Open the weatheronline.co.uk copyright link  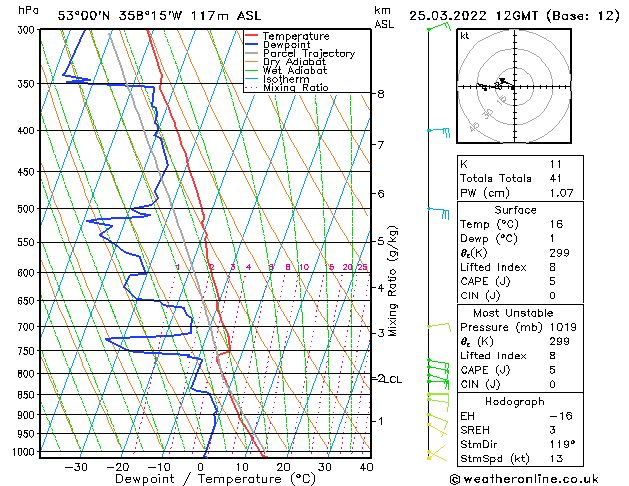tap(524, 479)
